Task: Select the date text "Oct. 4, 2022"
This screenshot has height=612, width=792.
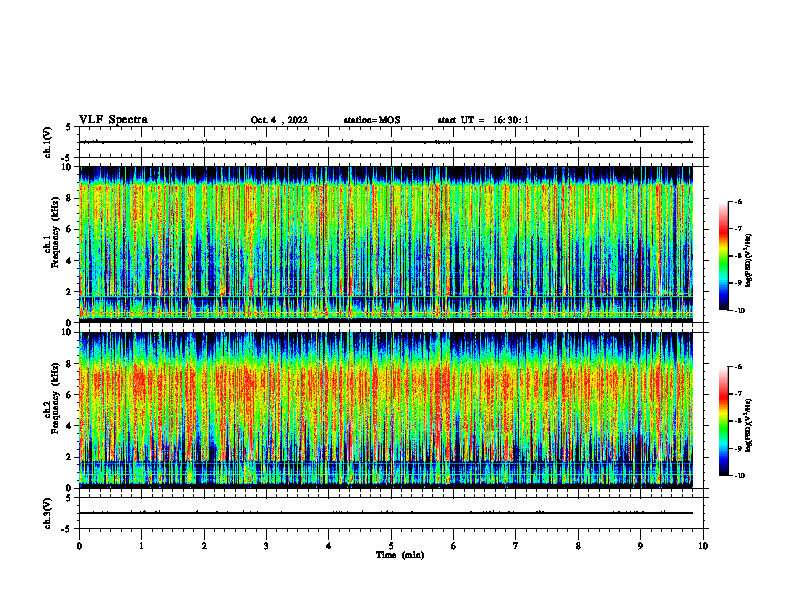Action: (279, 120)
